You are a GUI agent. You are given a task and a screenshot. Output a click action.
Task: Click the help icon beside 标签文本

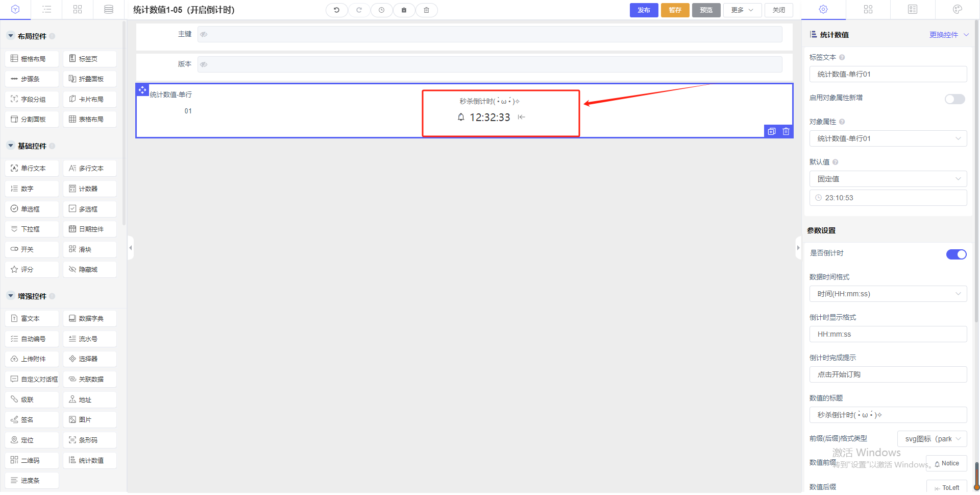842,58
